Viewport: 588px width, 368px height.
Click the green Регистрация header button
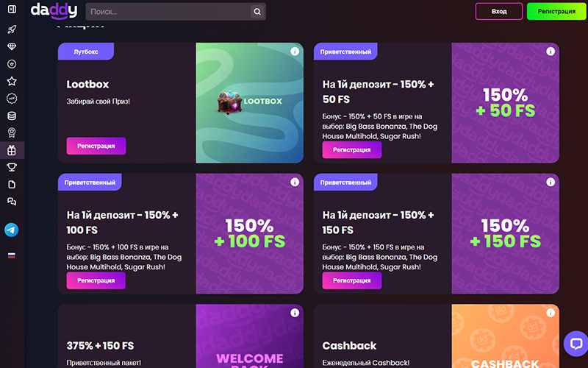point(556,11)
